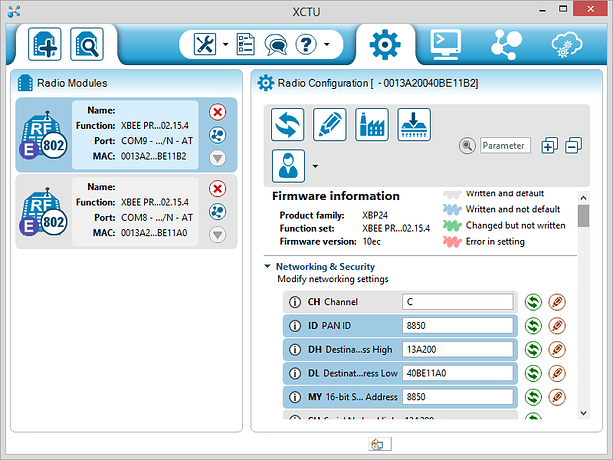Write the DL Destination Low setting
613x460 pixels.
click(x=557, y=373)
